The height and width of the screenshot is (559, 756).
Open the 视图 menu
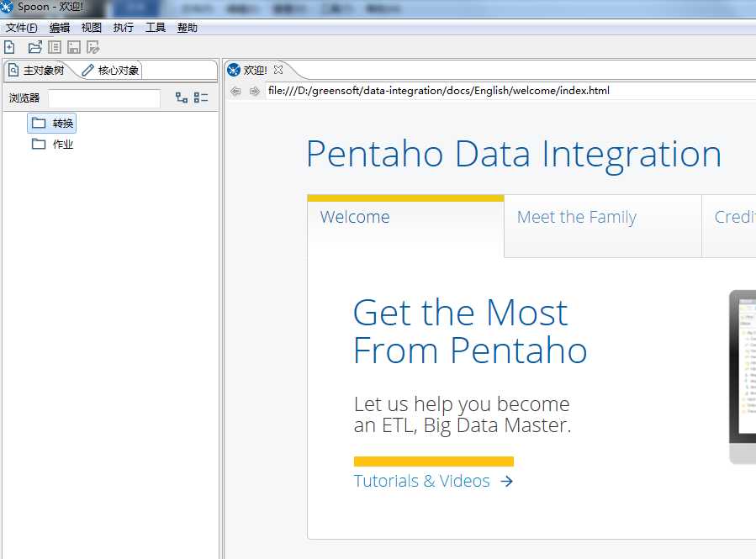(x=92, y=28)
